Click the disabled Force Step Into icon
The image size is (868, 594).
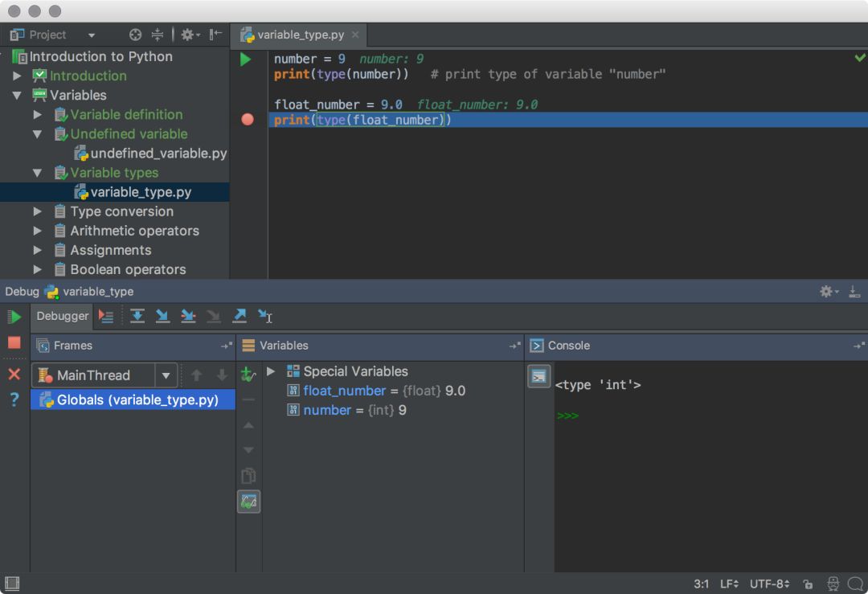[x=214, y=316]
